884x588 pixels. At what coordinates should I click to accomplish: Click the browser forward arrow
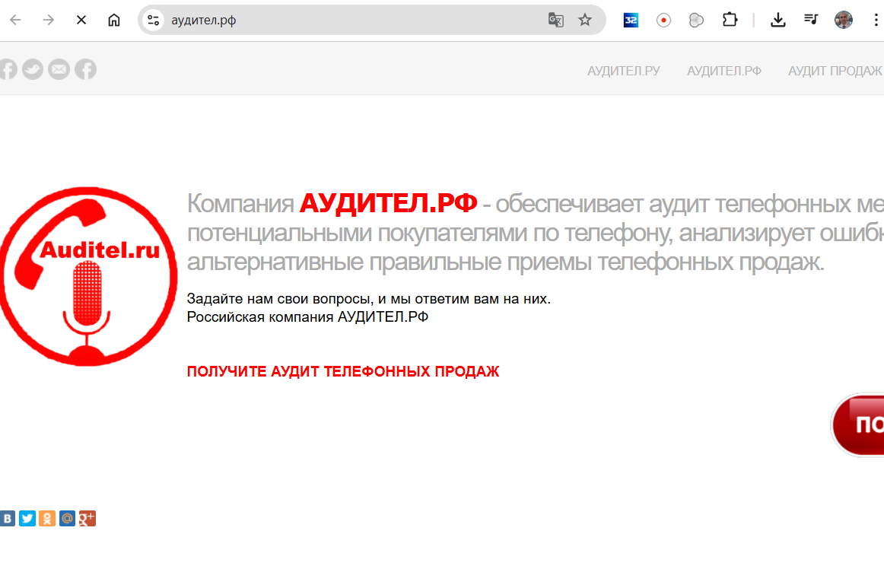[x=49, y=21]
